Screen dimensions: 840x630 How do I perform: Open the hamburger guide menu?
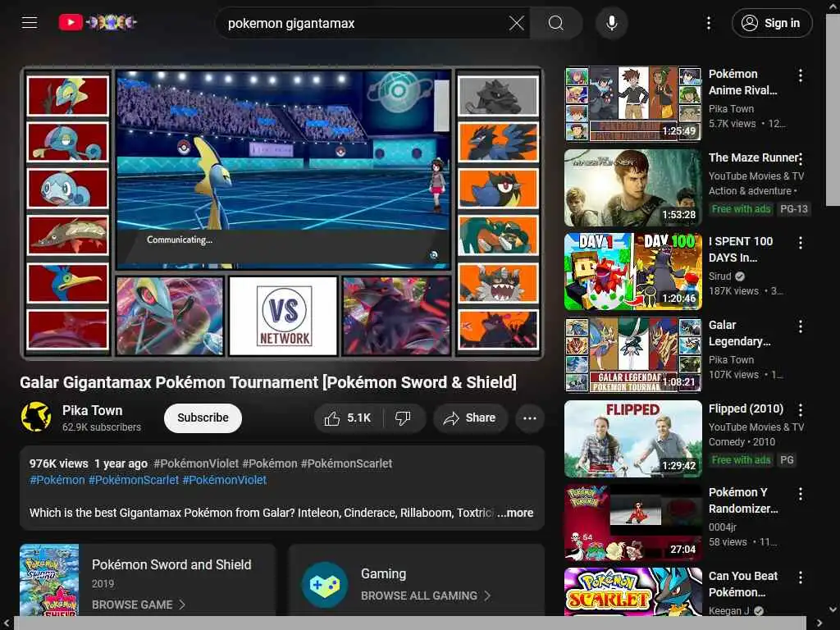coord(30,22)
